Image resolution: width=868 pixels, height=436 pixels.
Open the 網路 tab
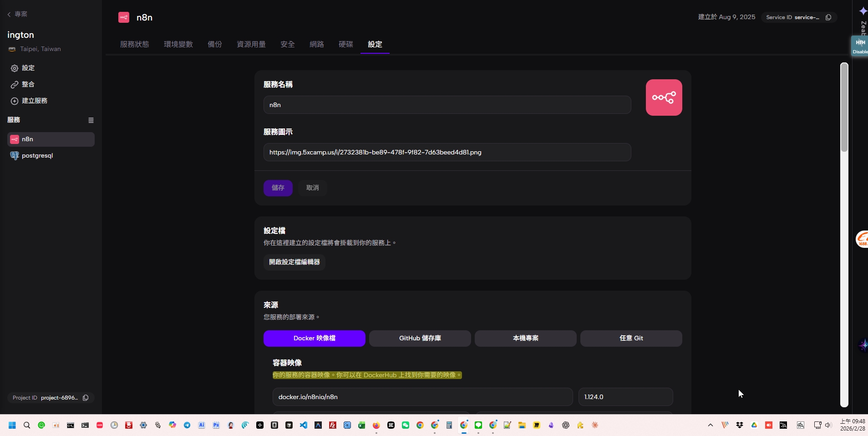[317, 44]
